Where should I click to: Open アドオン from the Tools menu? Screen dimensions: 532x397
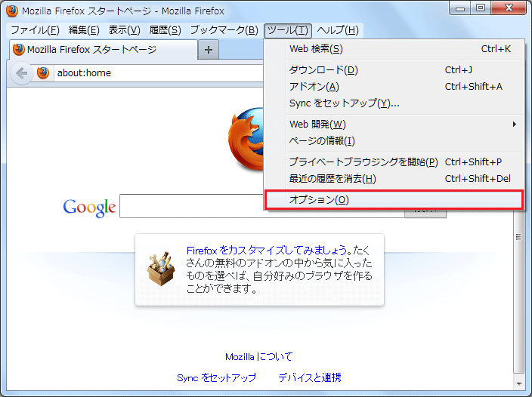pyautogui.click(x=314, y=87)
